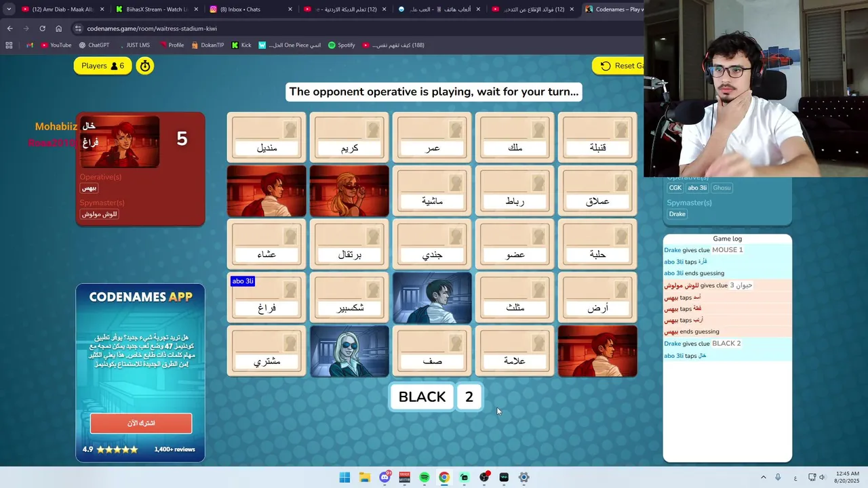Show hidden system tray icons

(763, 477)
